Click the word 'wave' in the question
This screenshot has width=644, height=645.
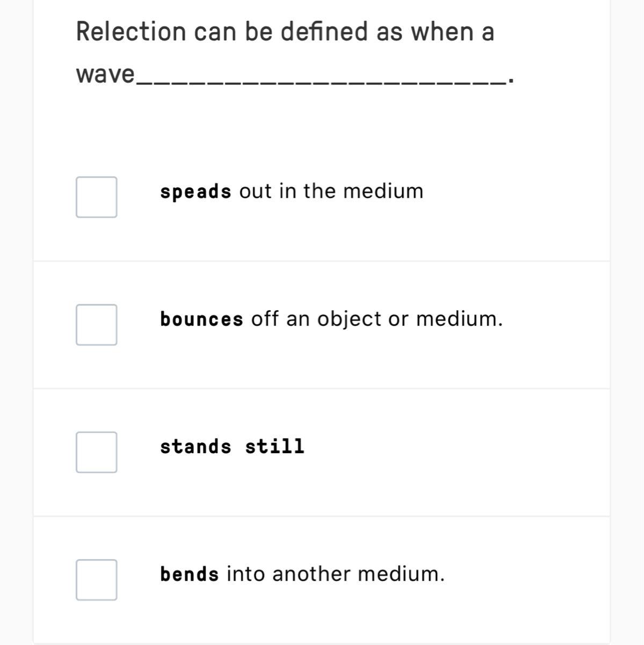click(x=105, y=74)
